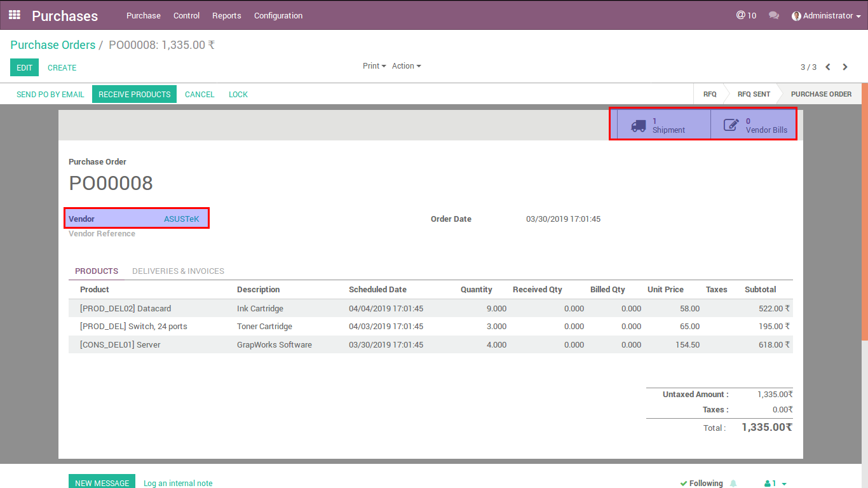Expand the followers list dropdown
Viewport: 868px width, 488px height.
pos(776,484)
